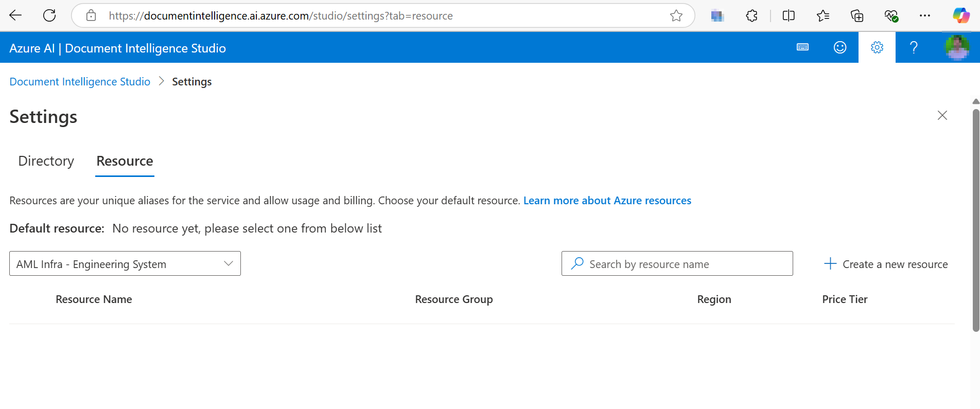Click the plus icon for new resource

tap(830, 264)
